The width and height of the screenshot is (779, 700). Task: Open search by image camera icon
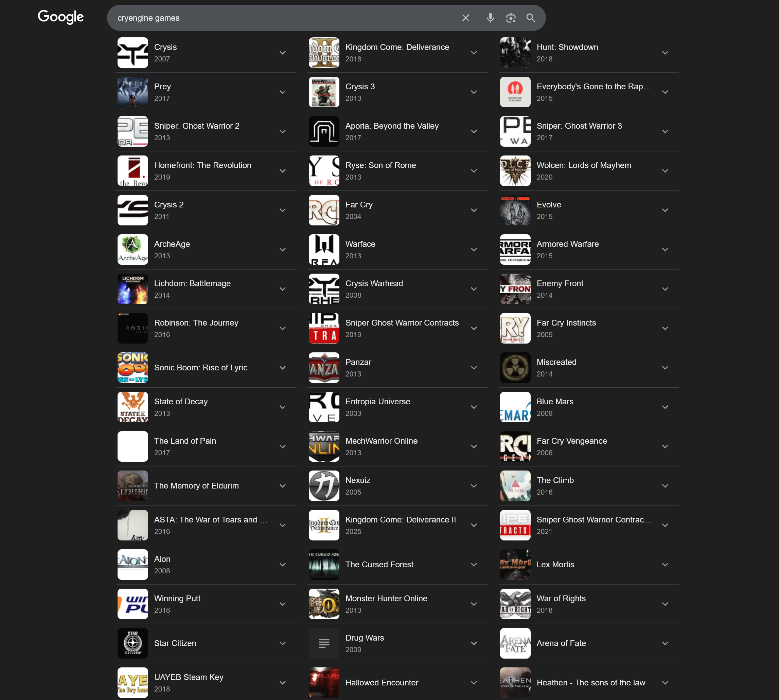tap(510, 18)
